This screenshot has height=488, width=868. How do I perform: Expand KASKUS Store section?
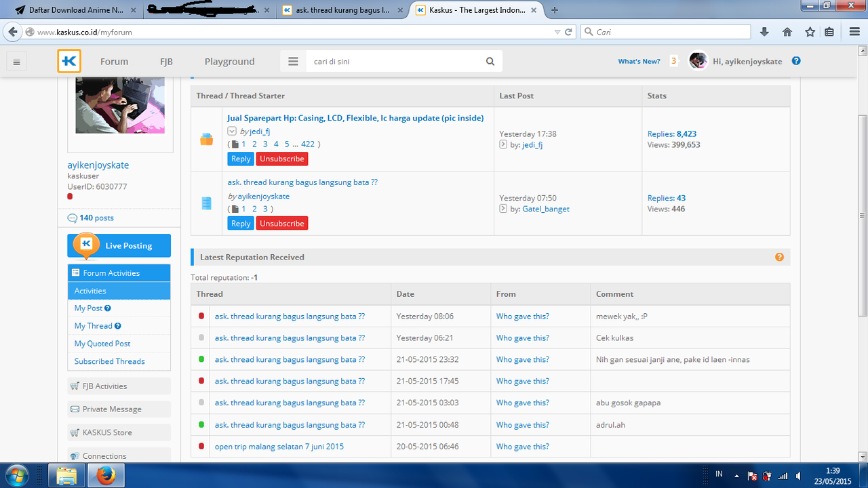click(119, 432)
